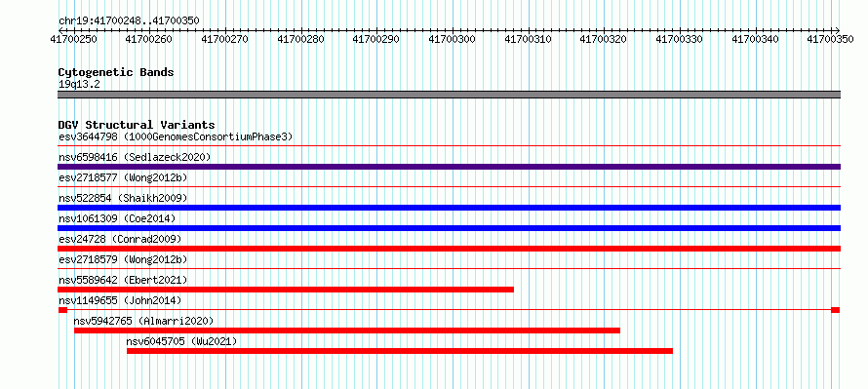Image resolution: width=868 pixels, height=389 pixels.
Task: Open the nsv6045705 (Wu2021) label
Action: tap(181, 341)
